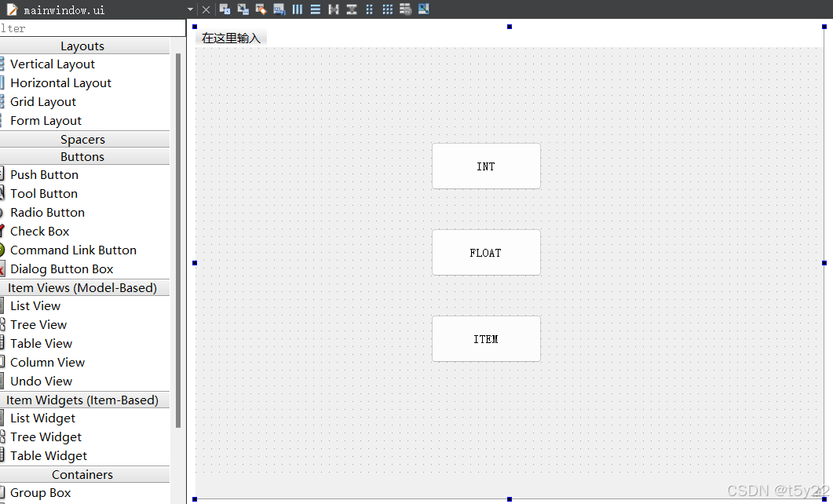This screenshot has height=504, width=833.
Task: Apply Lay Out Vertically from toolbar
Action: tap(315, 9)
